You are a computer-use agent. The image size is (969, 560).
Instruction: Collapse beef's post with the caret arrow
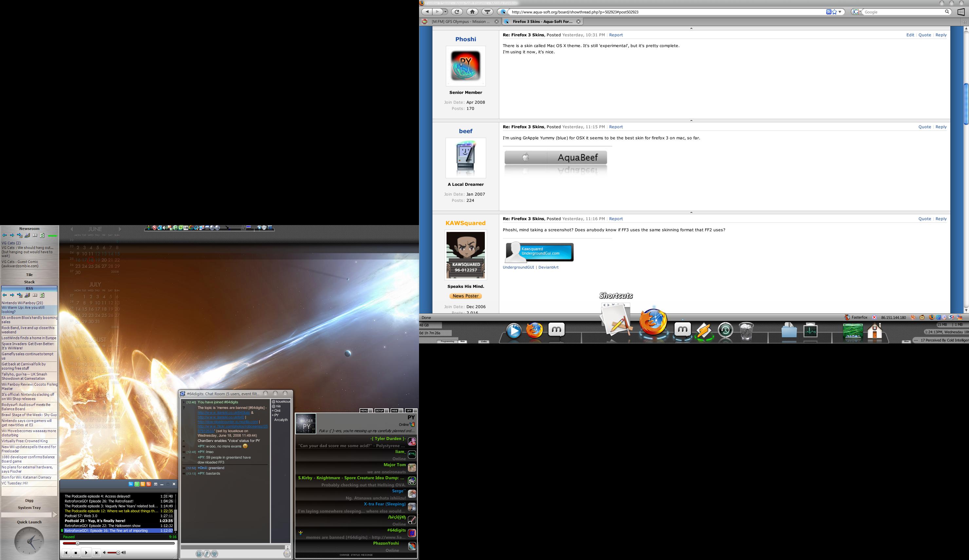pyautogui.click(x=691, y=120)
